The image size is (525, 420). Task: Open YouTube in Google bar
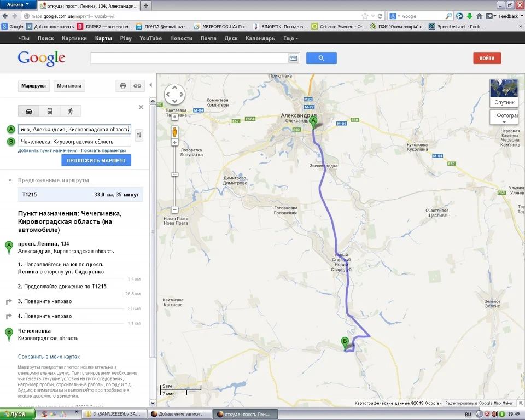click(x=151, y=38)
